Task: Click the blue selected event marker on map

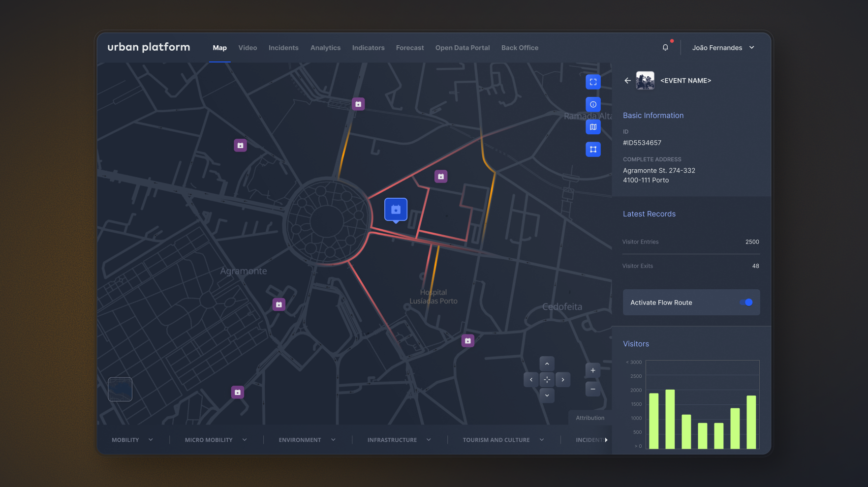Action: point(396,210)
